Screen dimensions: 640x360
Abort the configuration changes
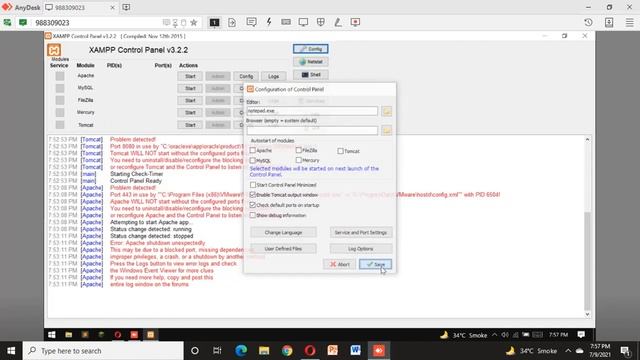click(x=339, y=264)
